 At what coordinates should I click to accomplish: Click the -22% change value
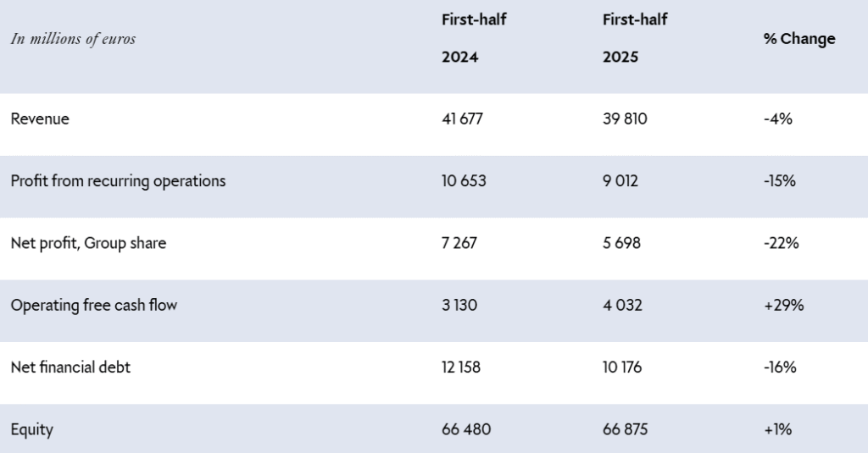[781, 243]
